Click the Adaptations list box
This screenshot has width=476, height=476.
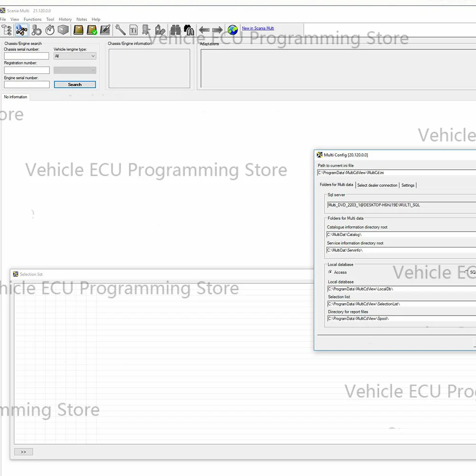coord(338,69)
